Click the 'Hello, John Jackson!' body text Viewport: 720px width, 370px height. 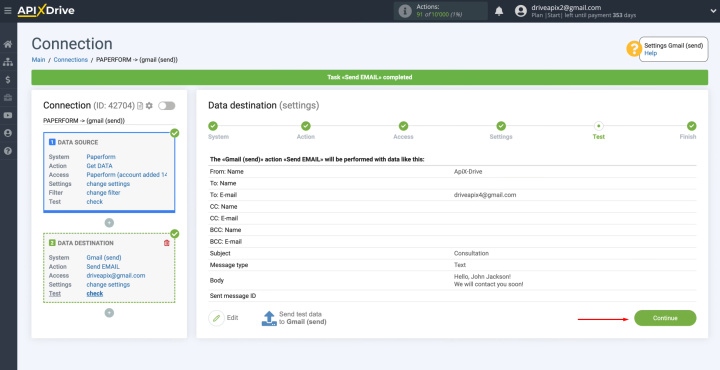coord(482,277)
